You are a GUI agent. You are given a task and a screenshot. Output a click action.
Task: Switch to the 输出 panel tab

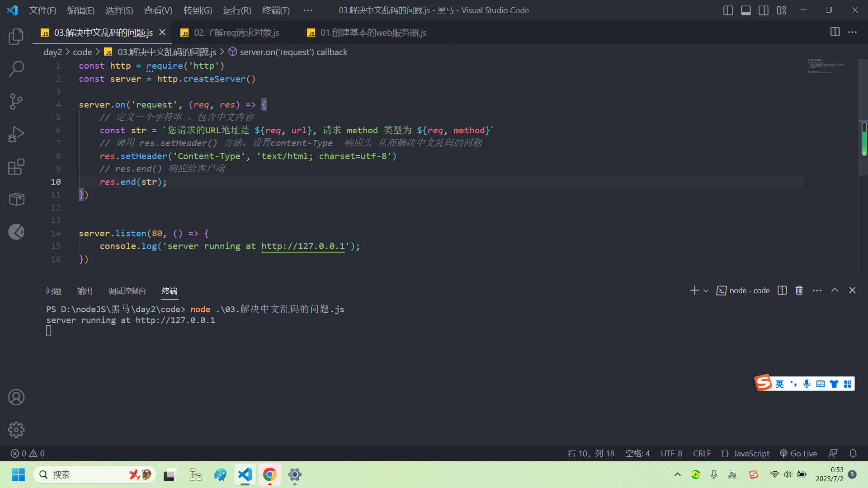[85, 291]
